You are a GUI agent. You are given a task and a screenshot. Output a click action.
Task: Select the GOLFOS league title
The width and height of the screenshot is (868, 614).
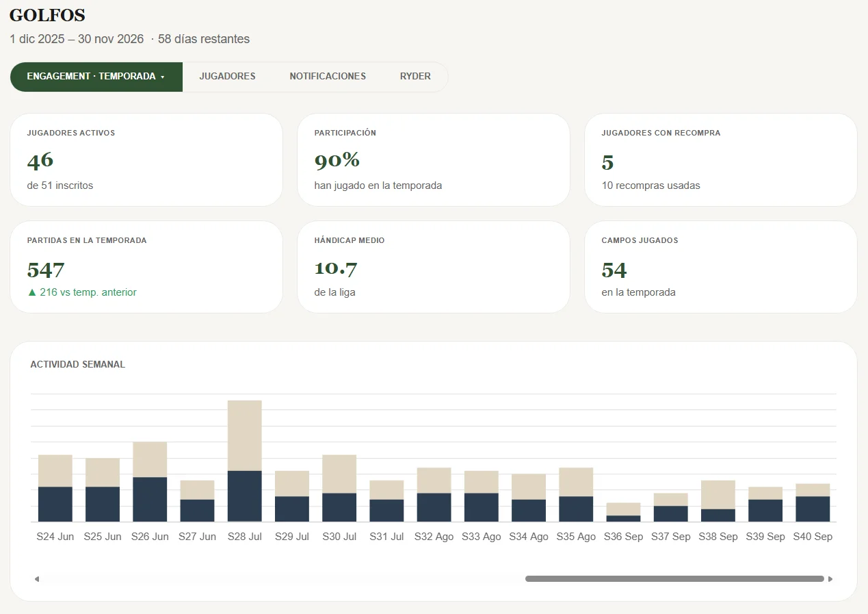pyautogui.click(x=47, y=15)
